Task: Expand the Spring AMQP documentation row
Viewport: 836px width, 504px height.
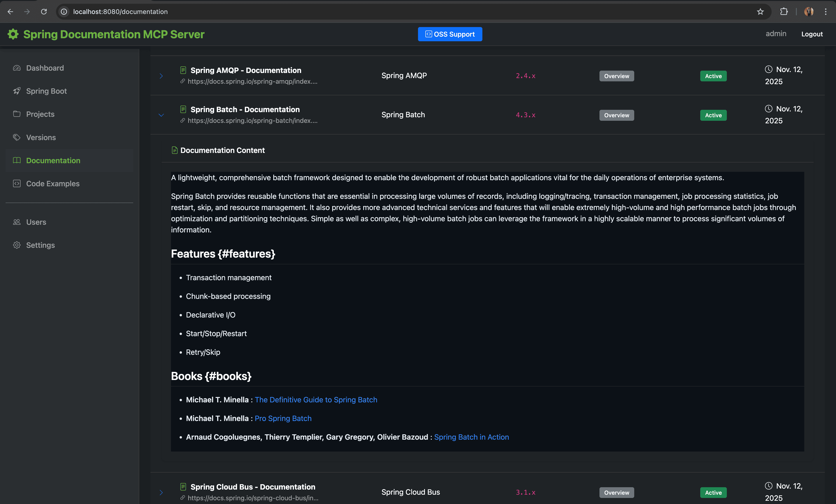Action: [x=161, y=76]
